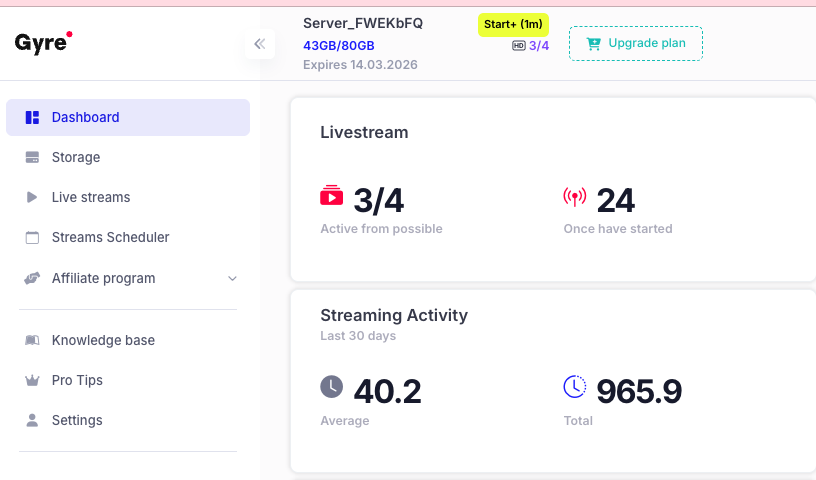Expand the Affiliate program chevron
Screen dimensions: 816x480
point(232,278)
